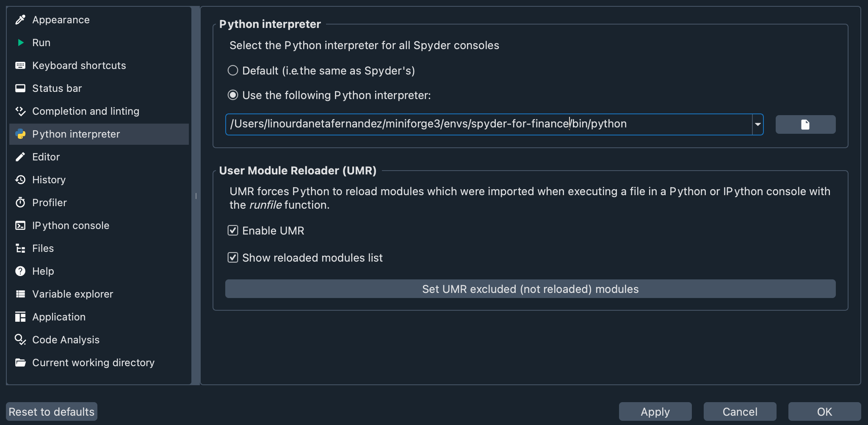The image size is (868, 425).
Task: Click Reset to defaults
Action: pyautogui.click(x=51, y=411)
